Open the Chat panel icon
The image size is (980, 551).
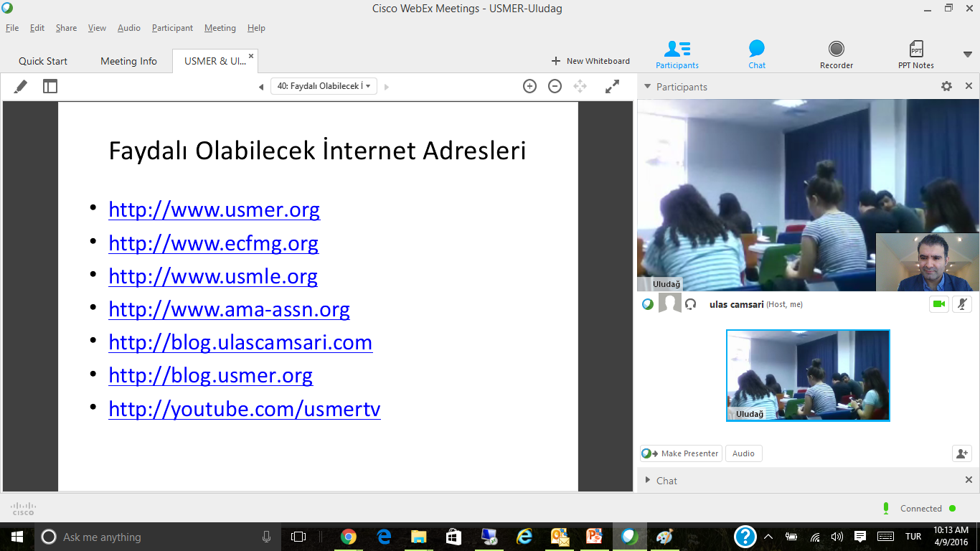[757, 55]
